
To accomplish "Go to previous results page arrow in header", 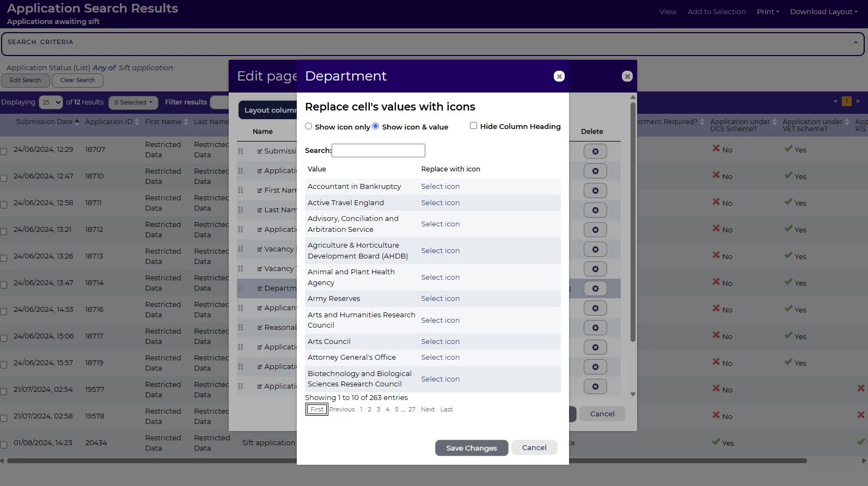I will pyautogui.click(x=835, y=101).
